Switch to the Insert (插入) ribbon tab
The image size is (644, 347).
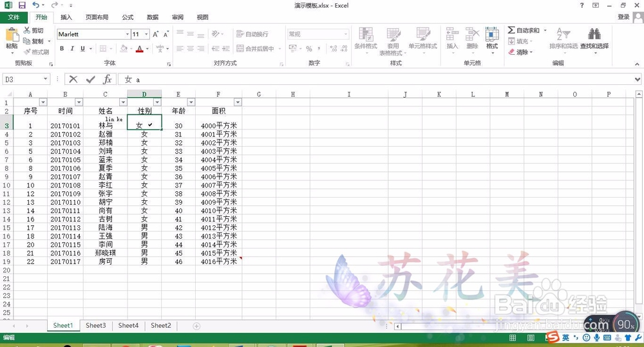(66, 17)
